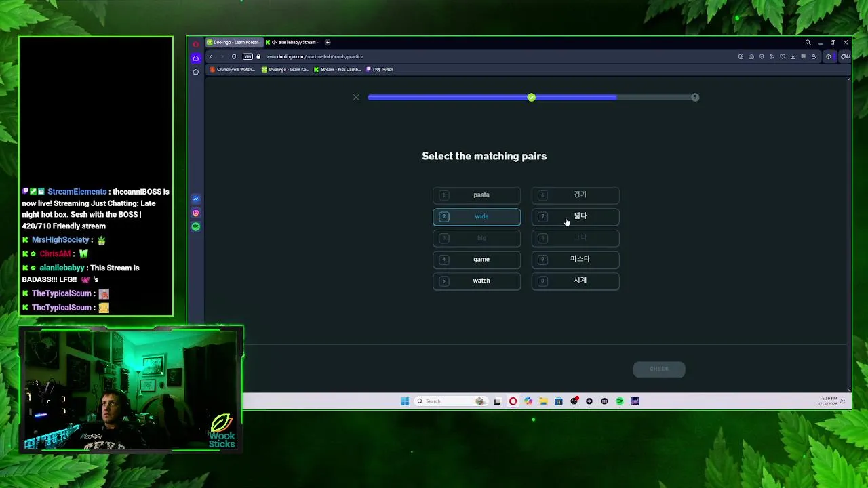Viewport: 868px width, 488px height.
Task: Open Copilot from the taskbar
Action: [x=528, y=401]
